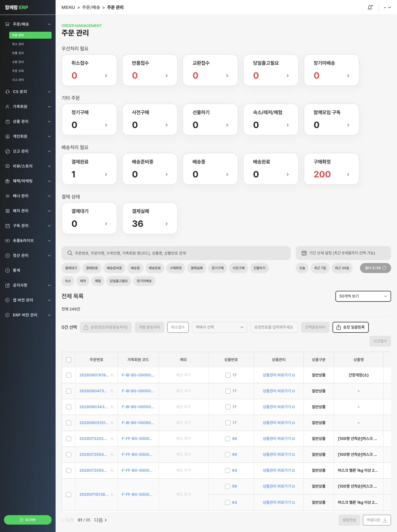The height and width of the screenshot is (532, 397).
Task: Click the 배지 관리 grid icon
Action: [7, 211]
